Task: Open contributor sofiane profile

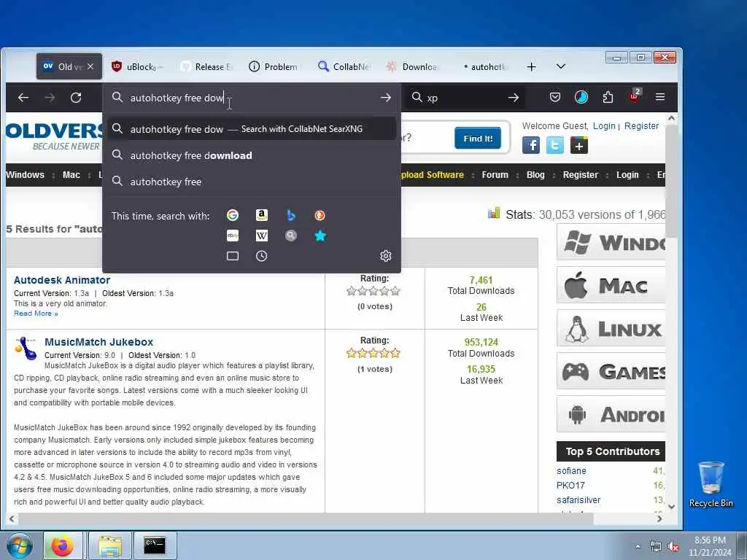Action: (x=571, y=470)
